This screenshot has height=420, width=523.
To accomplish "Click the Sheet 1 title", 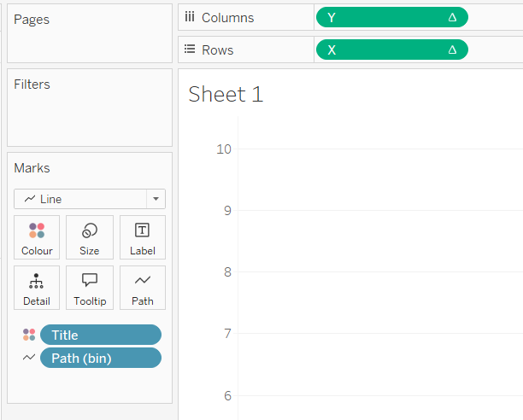I will click(x=226, y=94).
